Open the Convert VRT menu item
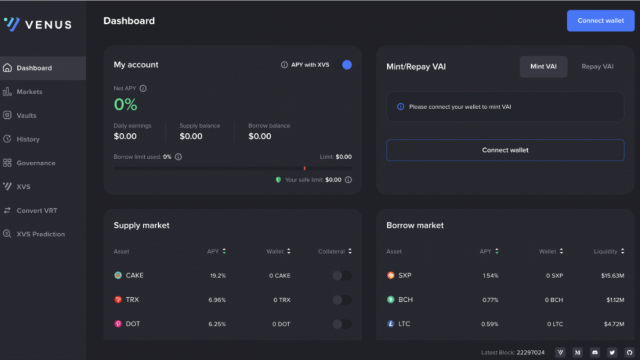This screenshot has height=360, width=640. (43, 210)
